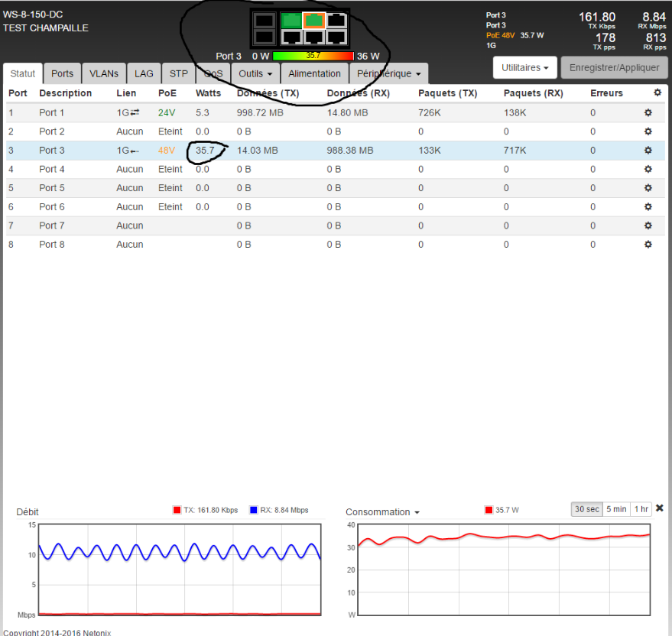
Task: Click the PoE 48V value for Port 3
Action: click(x=167, y=151)
